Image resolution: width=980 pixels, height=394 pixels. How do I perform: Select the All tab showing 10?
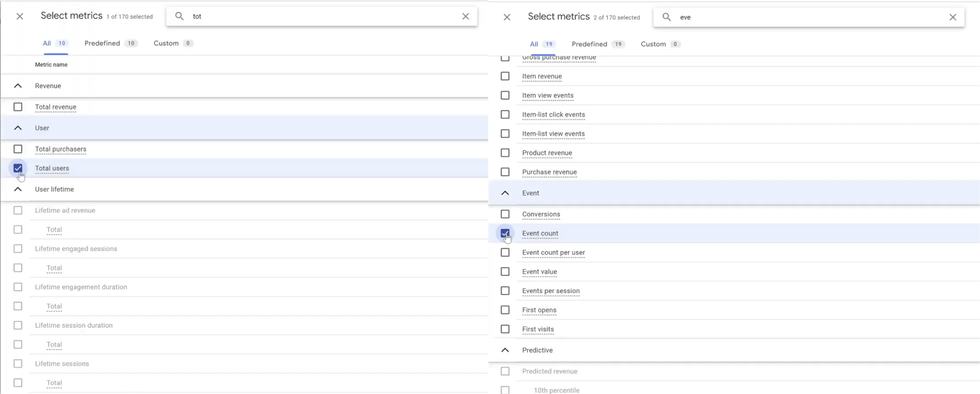coord(55,43)
